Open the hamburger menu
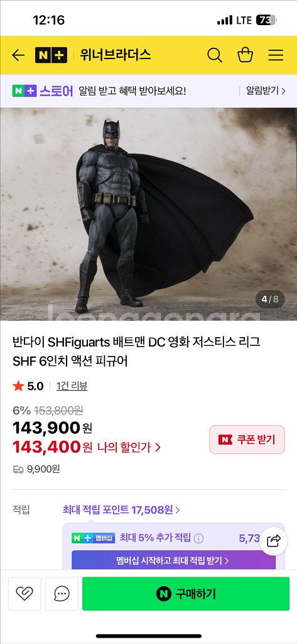This screenshot has width=297, height=644. [x=276, y=55]
